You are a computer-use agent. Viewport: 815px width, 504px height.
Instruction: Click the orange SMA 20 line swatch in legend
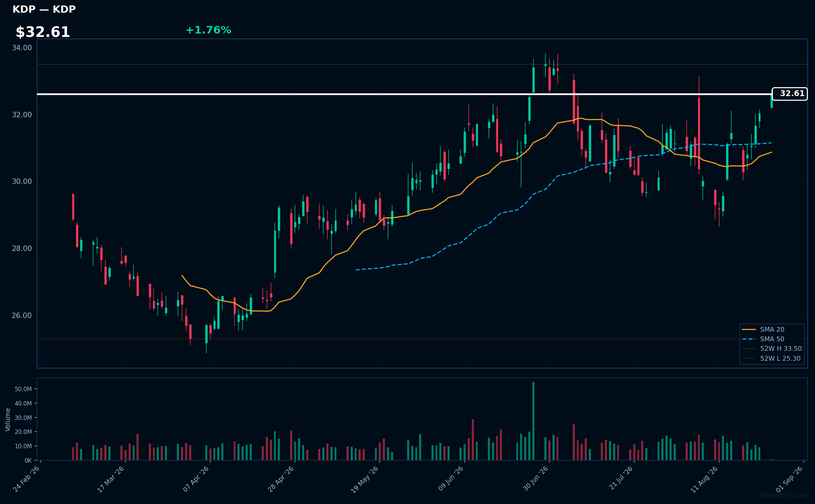pyautogui.click(x=749, y=329)
